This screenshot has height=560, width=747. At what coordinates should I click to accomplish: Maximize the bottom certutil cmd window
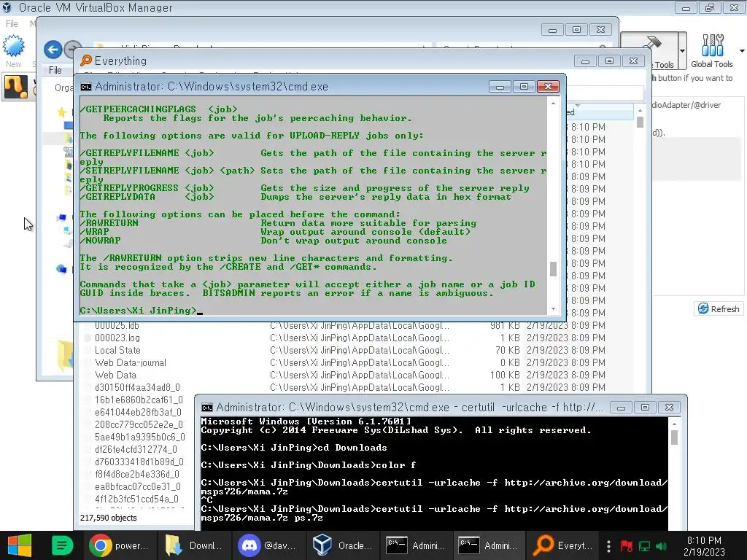[x=645, y=407]
